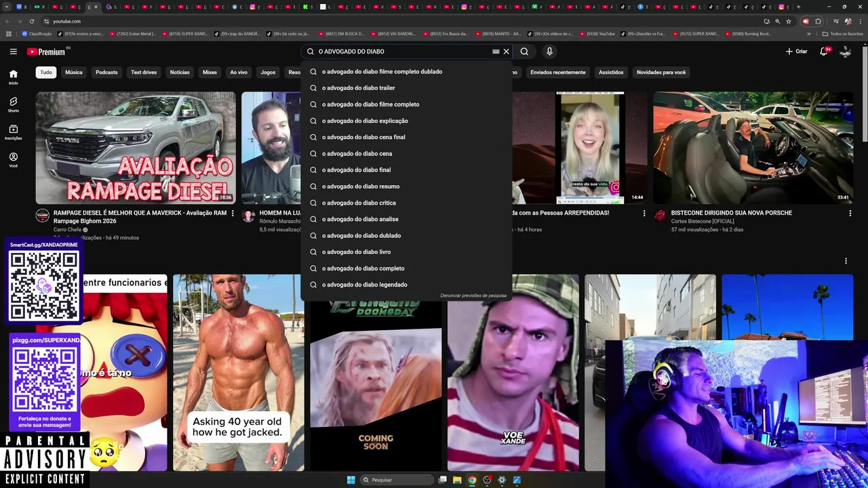Select the Ao vivo filter chip
The width and height of the screenshot is (868, 488).
(239, 73)
